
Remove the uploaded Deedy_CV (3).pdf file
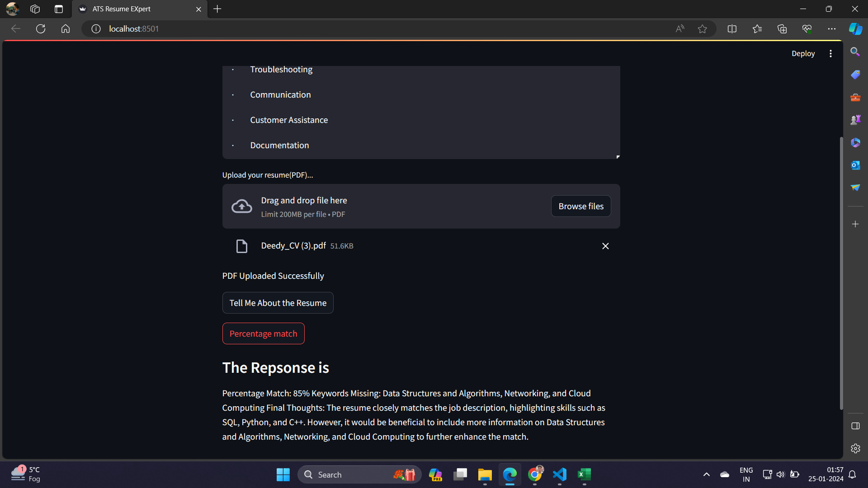pyautogui.click(x=605, y=246)
